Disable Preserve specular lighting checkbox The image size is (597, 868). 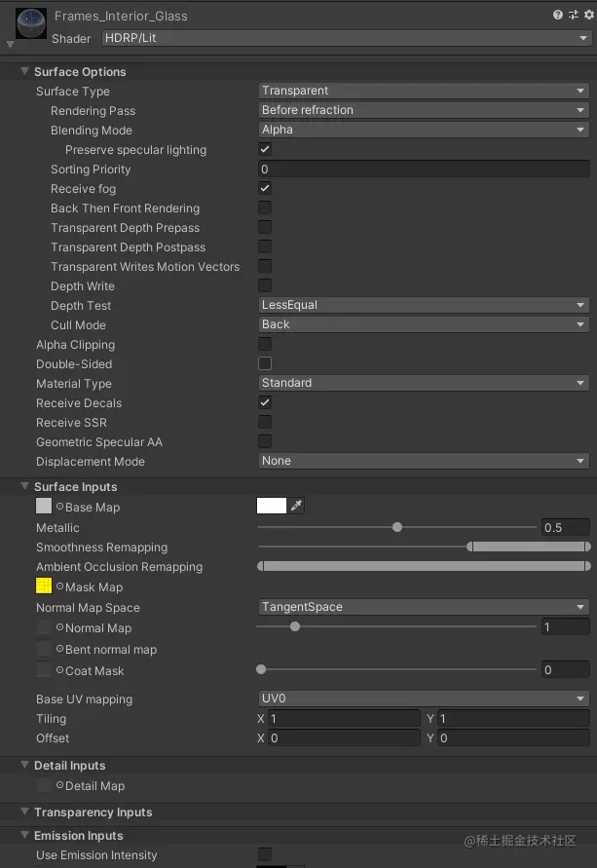(265, 149)
